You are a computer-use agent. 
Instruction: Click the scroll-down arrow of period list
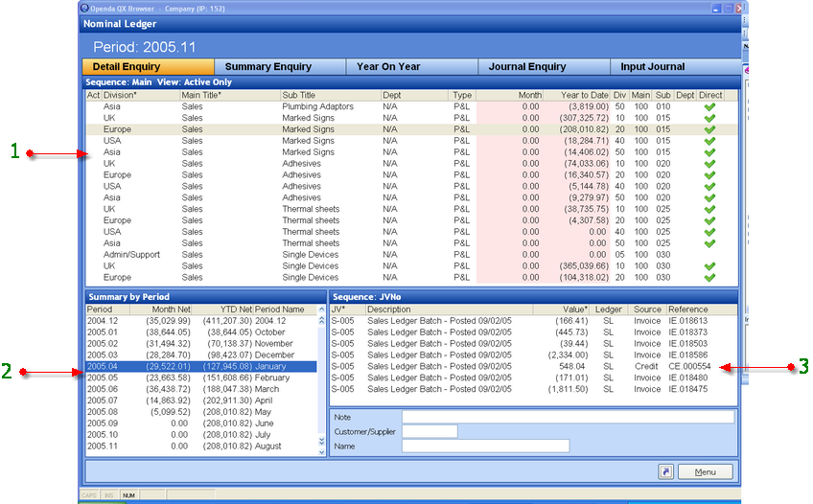[x=321, y=452]
